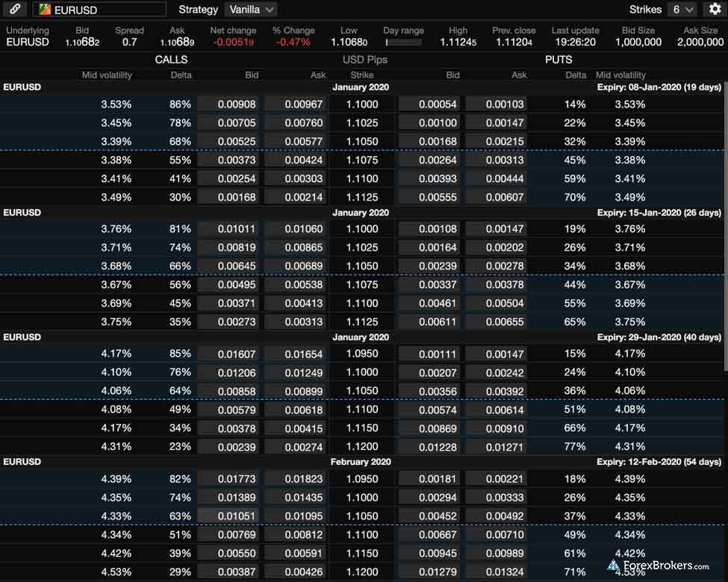Click call bid 0.01773 for 12-Feb expiry
The image size is (728, 582).
click(228, 479)
